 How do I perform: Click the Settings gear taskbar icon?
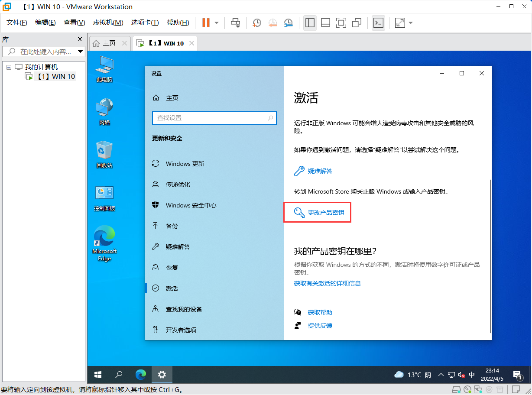coord(162,375)
